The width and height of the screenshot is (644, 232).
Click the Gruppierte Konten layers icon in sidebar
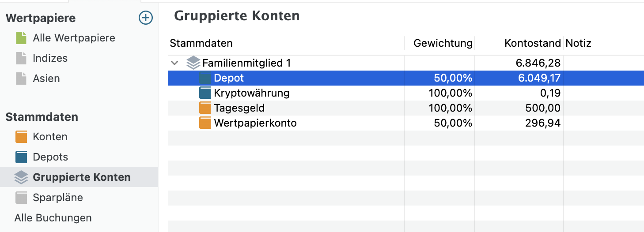pyautogui.click(x=21, y=177)
